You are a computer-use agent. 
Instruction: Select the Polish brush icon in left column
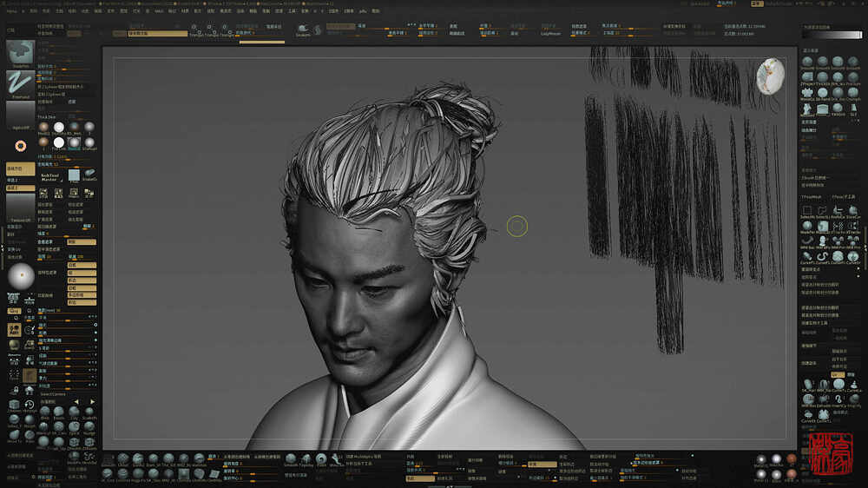coord(30,436)
